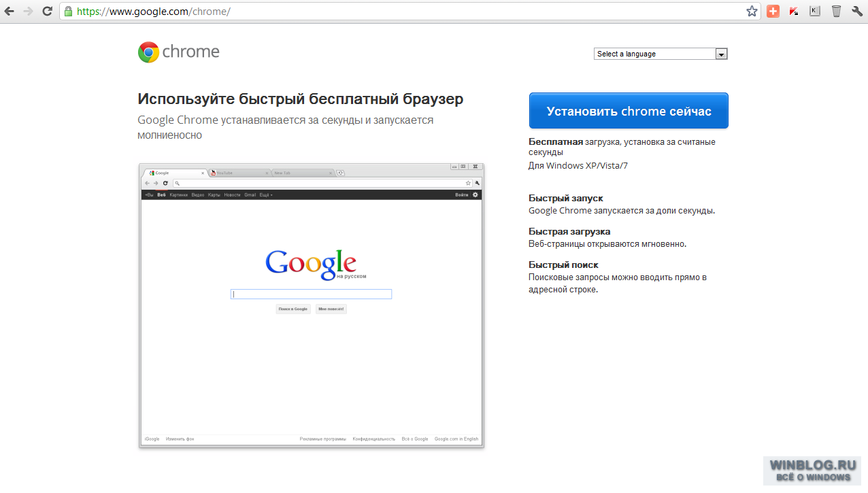The image size is (868, 493).
Task: Open the wrench settings menu
Action: point(857,11)
